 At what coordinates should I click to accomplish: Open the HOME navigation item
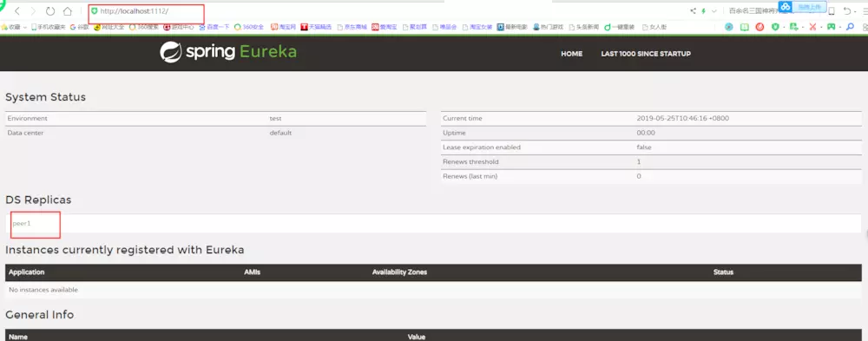pyautogui.click(x=572, y=54)
